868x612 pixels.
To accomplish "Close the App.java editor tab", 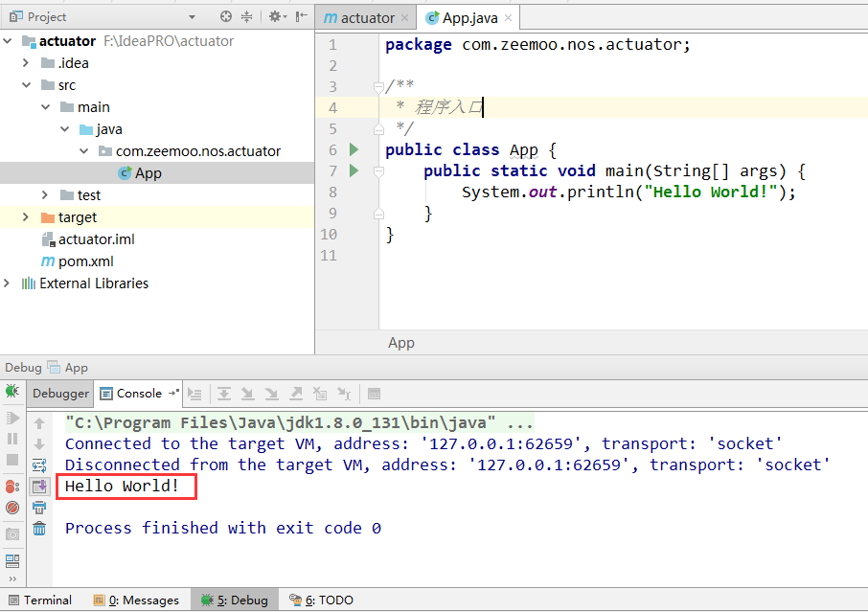I will [508, 18].
